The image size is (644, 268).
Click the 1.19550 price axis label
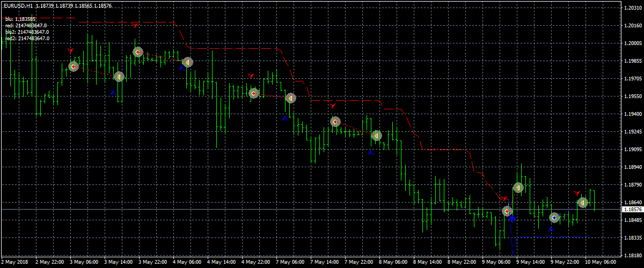coord(633,96)
